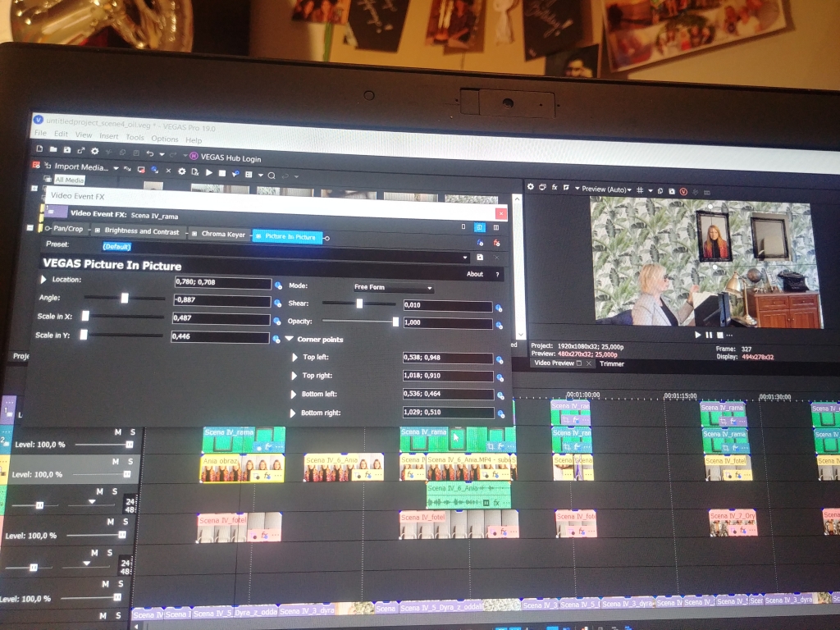Click the animate icon next to Opacity

(500, 325)
